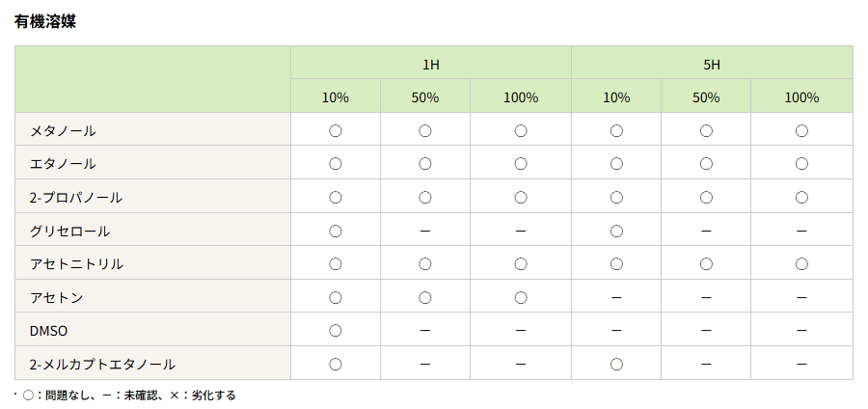This screenshot has height=409, width=868.
Task: Click the 有機溶媒 section heading
Action: tap(45, 21)
